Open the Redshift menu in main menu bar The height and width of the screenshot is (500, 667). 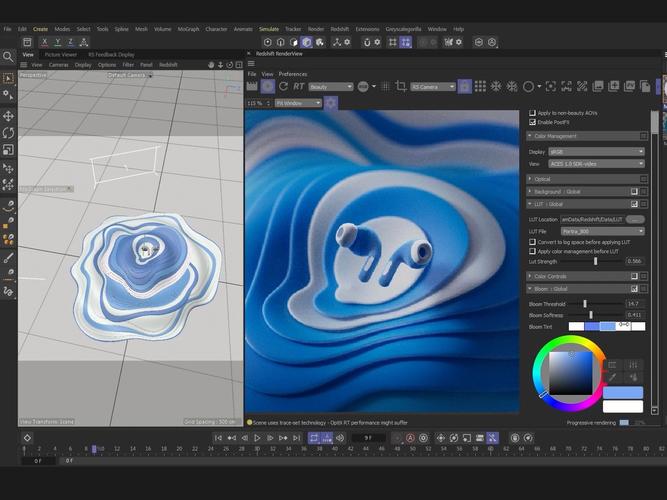tap(339, 29)
